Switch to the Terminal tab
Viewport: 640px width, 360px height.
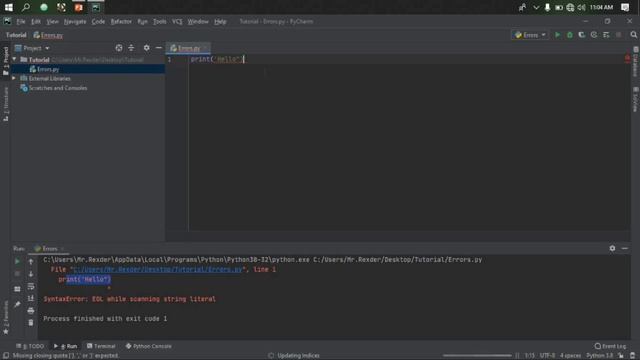click(x=101, y=346)
